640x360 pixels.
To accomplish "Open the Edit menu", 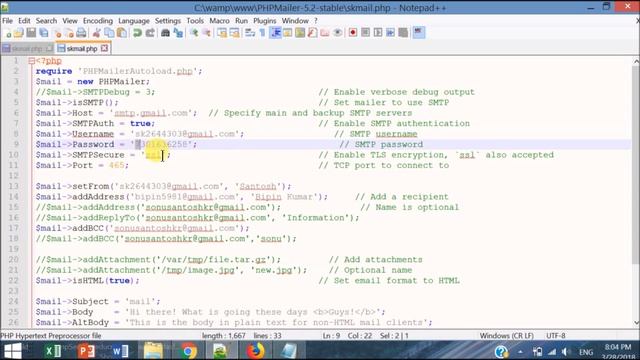I will pos(24,21).
